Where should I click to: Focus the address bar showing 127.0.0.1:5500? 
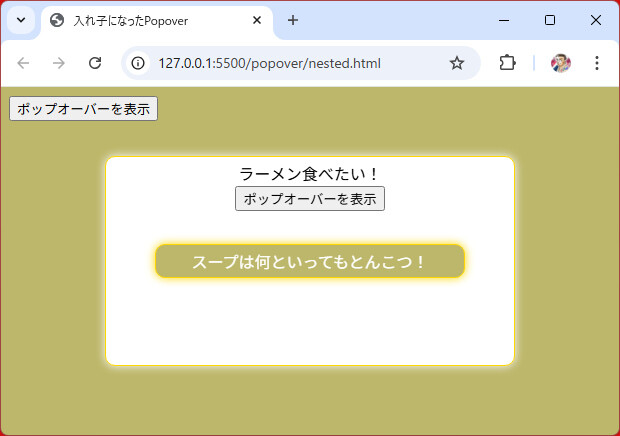pos(290,63)
